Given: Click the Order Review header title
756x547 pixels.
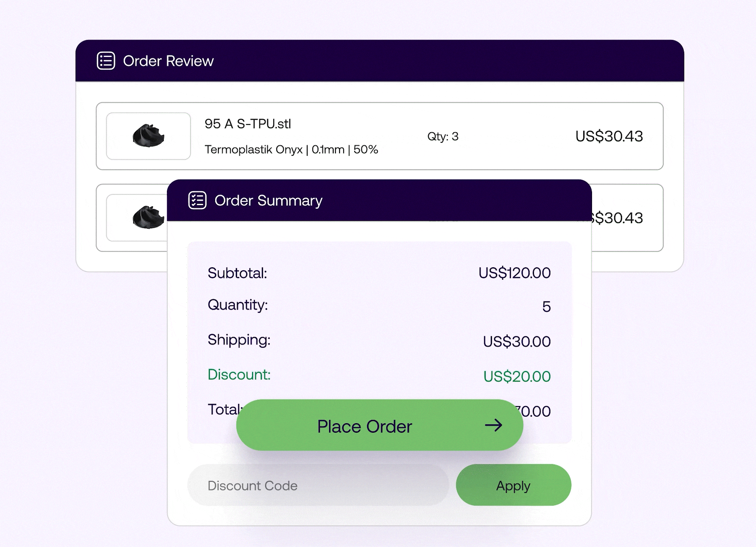Looking at the screenshot, I should coord(168,61).
